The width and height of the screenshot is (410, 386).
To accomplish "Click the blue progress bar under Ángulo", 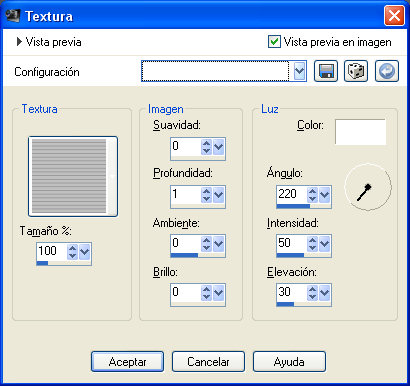I will click(293, 206).
